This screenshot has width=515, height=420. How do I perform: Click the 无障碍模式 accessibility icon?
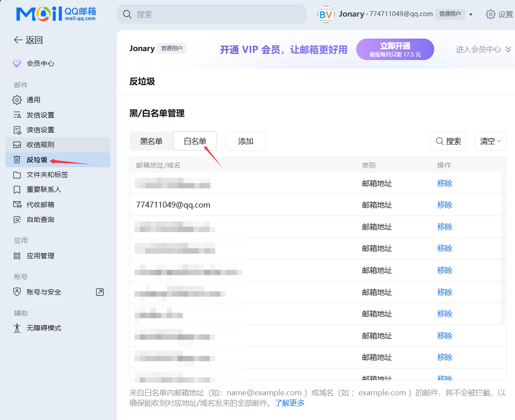click(17, 328)
